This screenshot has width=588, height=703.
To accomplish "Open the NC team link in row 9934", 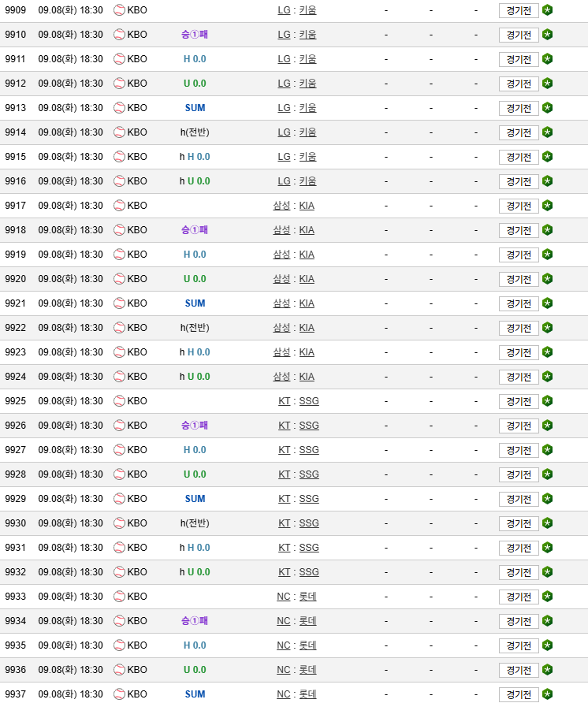I will (284, 621).
